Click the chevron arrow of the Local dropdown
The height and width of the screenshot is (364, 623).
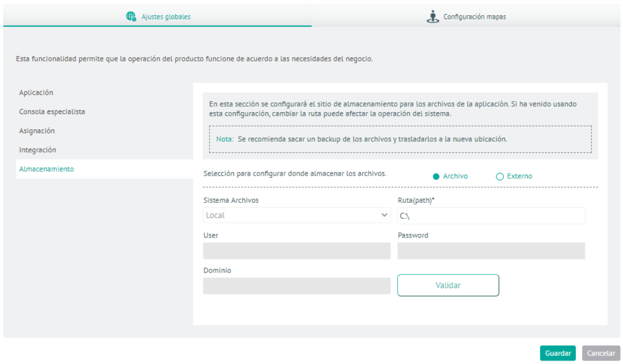point(384,215)
